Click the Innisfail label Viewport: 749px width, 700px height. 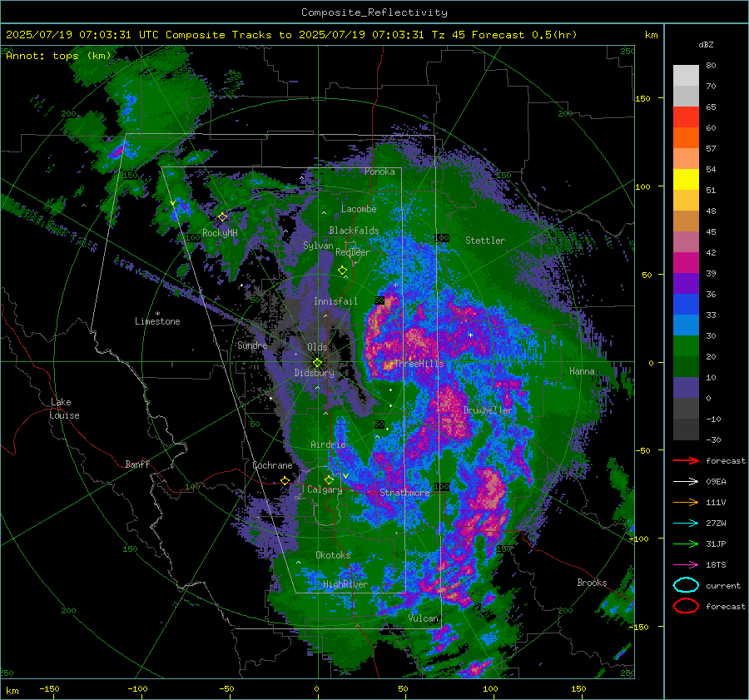coord(335,301)
